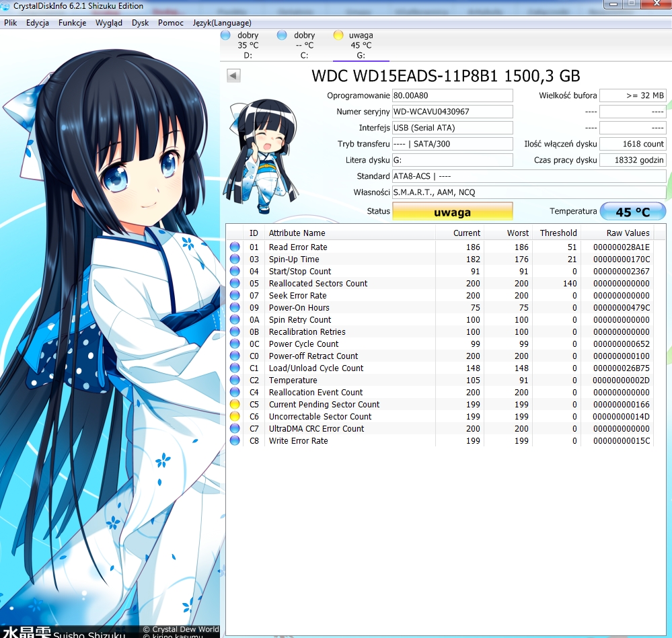Viewport: 672px width, 638px height.
Task: Click status icon for Reallocation Event Count
Action: tap(235, 392)
